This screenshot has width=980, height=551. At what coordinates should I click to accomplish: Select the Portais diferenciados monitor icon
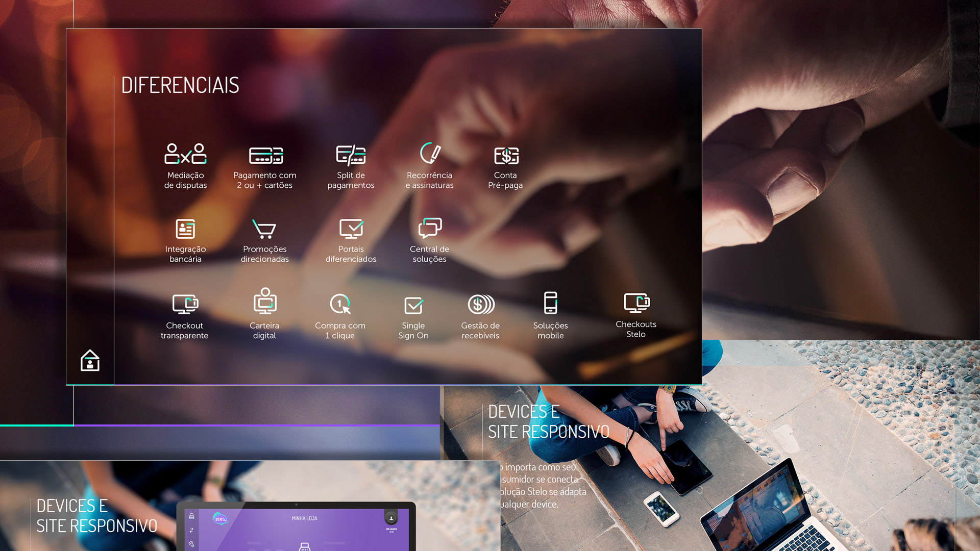351,229
